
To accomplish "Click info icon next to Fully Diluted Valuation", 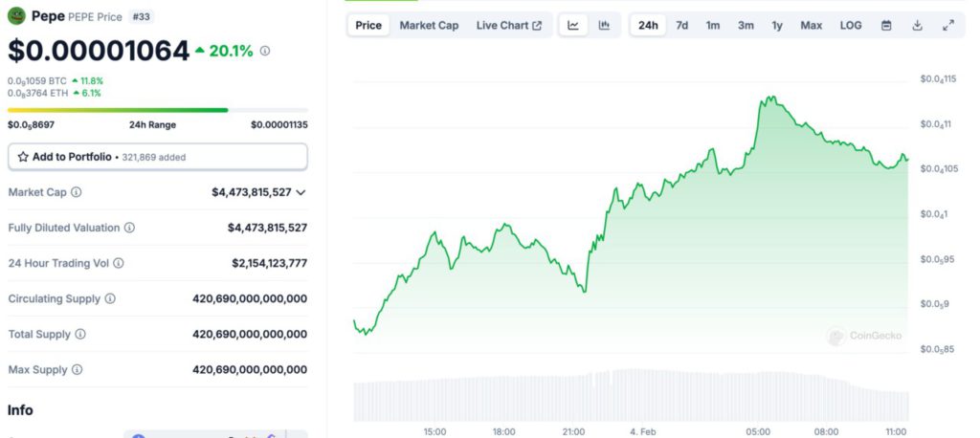I will pos(129,228).
